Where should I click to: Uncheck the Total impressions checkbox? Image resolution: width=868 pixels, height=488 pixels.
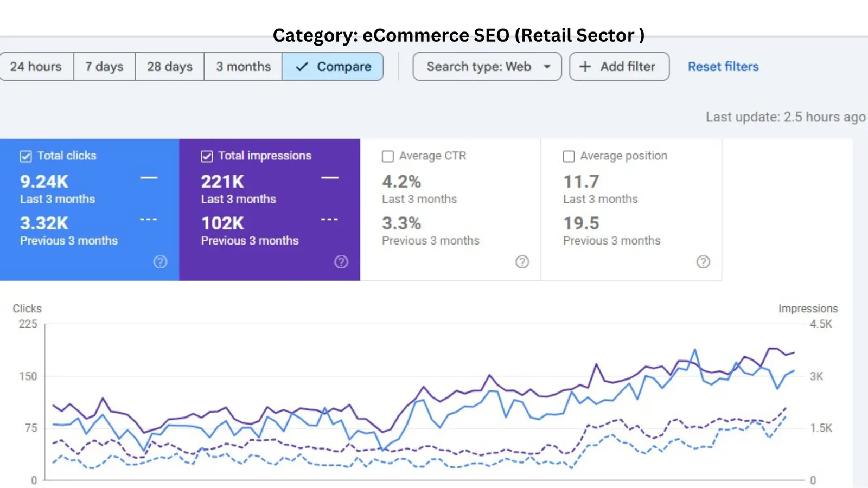coord(207,156)
